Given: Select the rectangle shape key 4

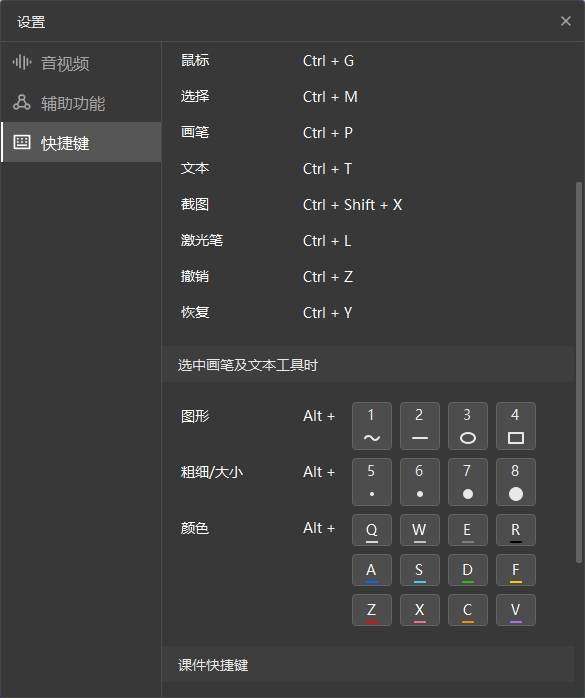Looking at the screenshot, I should (516, 426).
